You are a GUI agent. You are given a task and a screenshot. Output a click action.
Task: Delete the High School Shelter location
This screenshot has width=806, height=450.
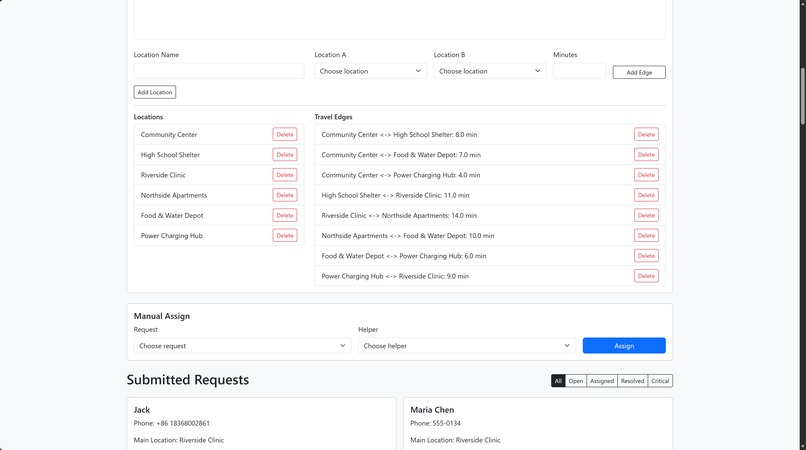click(285, 155)
